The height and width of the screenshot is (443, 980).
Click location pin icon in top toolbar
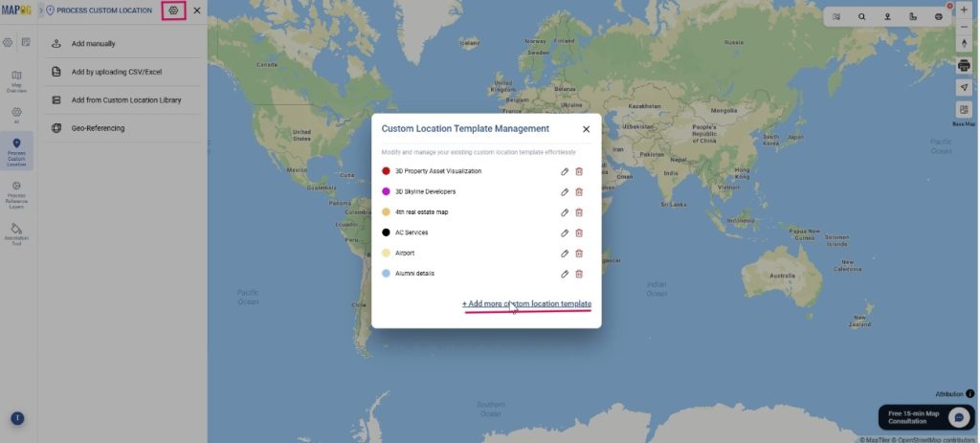887,17
